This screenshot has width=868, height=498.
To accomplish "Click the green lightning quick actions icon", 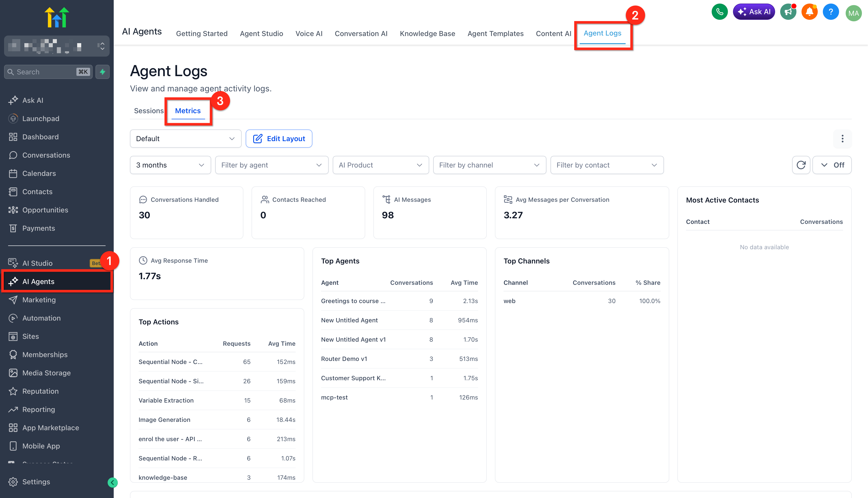I will pos(102,72).
